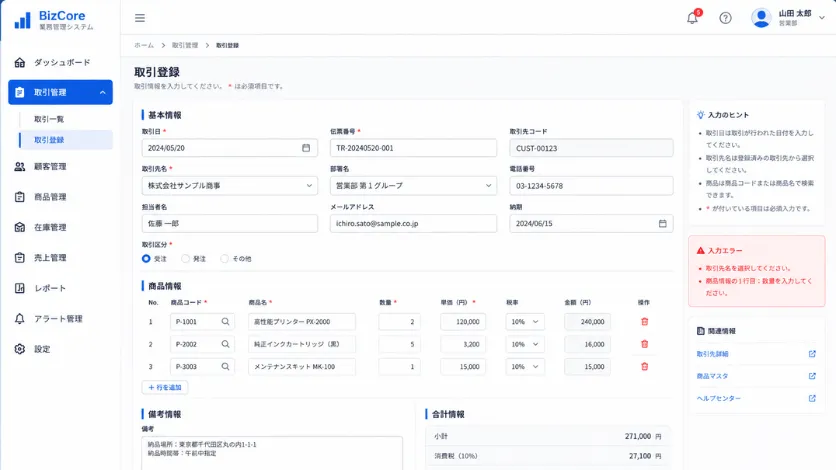This screenshot has height=470, width=836.
Task: Click quantity field of row 1
Action: (x=399, y=322)
